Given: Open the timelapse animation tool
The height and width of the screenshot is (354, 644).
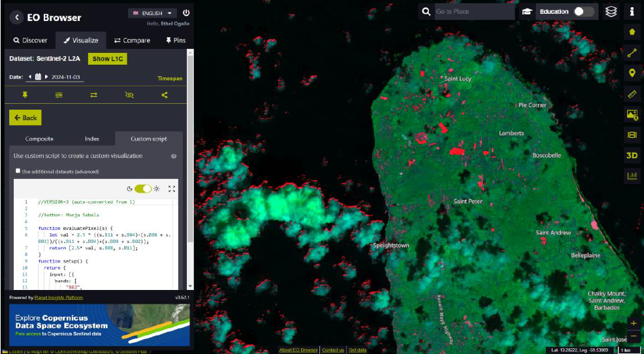Looking at the screenshot, I should click(x=632, y=135).
